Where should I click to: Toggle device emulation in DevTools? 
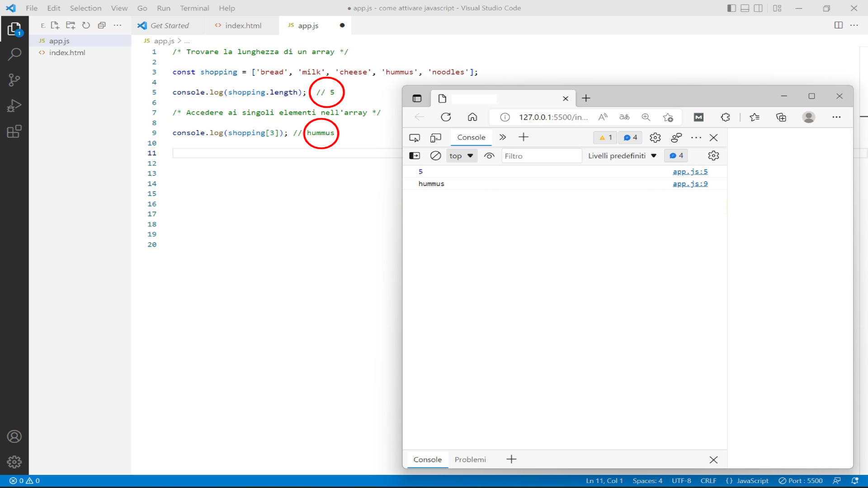point(436,137)
